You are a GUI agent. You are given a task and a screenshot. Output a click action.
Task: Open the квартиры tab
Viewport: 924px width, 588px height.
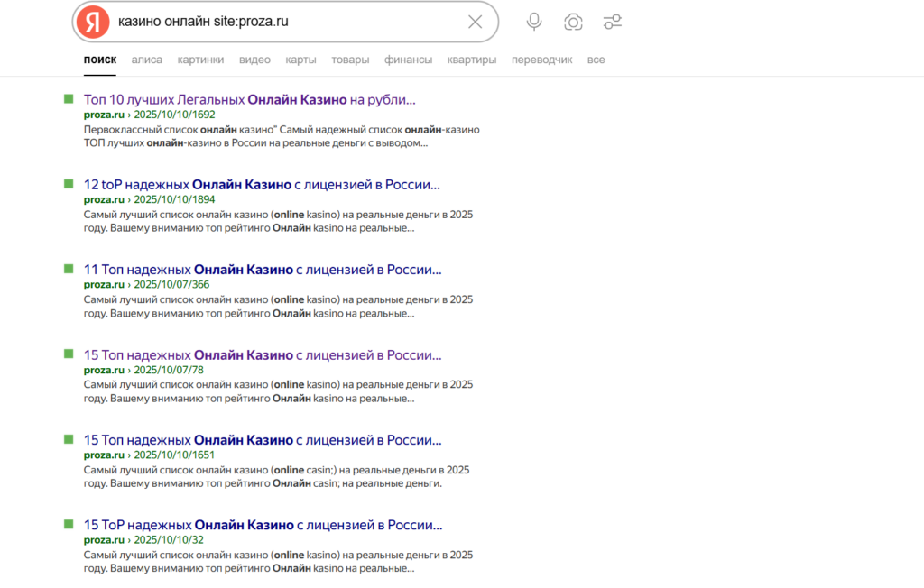pyautogui.click(x=471, y=60)
